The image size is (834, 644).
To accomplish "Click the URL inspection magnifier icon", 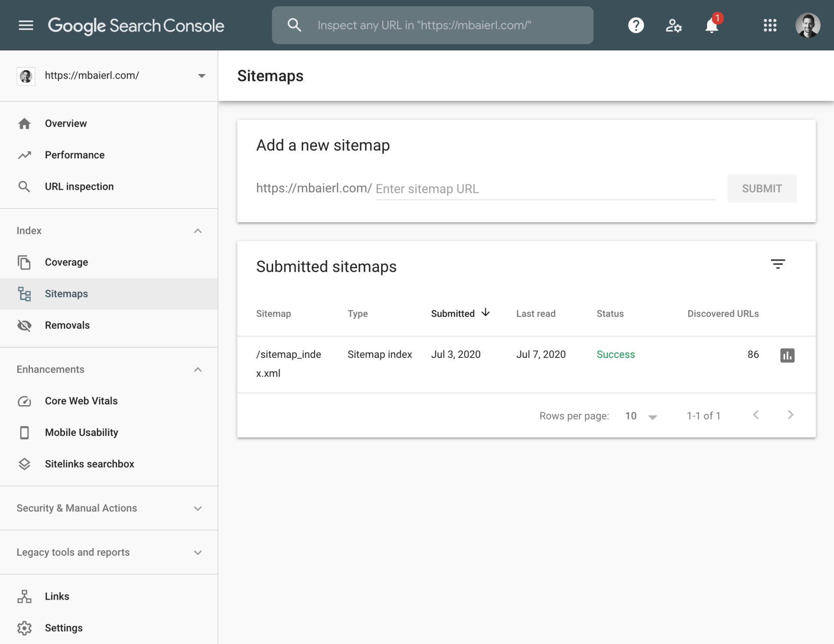I will coord(24,187).
